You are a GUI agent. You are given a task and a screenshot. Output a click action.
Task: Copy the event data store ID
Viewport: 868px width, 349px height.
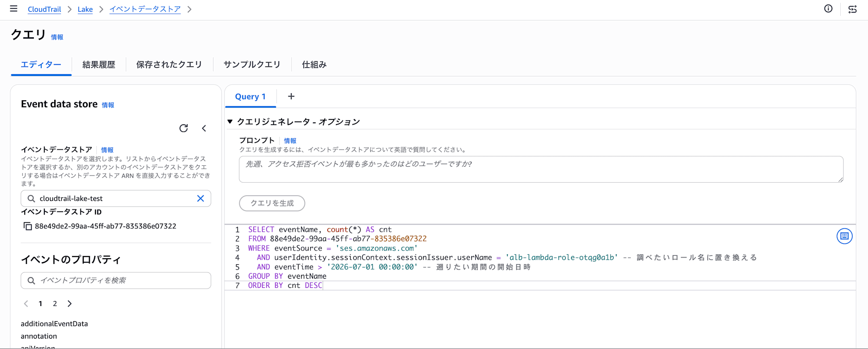click(x=28, y=226)
